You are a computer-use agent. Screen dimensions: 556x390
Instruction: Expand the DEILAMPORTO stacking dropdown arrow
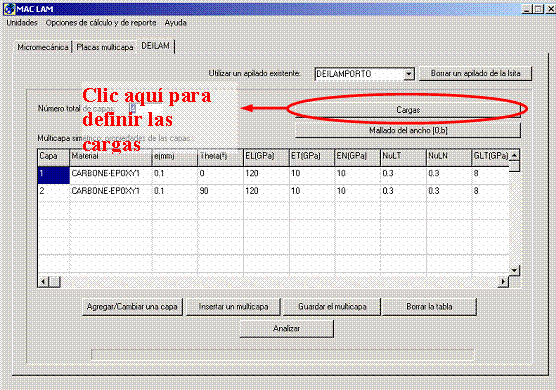[409, 74]
